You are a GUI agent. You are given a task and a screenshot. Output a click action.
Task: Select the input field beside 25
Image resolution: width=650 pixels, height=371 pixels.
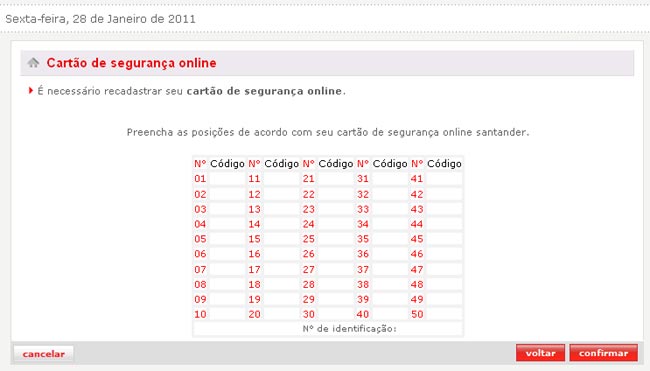click(336, 239)
